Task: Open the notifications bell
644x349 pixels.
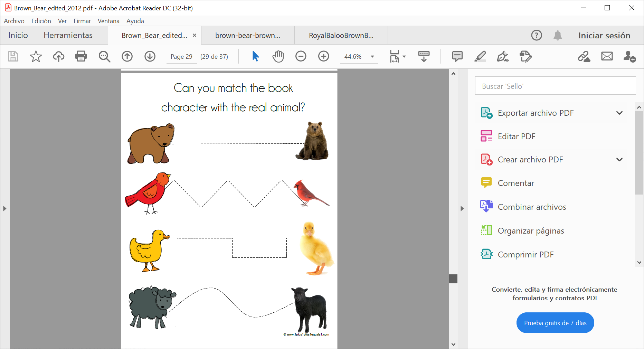Action: pyautogui.click(x=558, y=35)
